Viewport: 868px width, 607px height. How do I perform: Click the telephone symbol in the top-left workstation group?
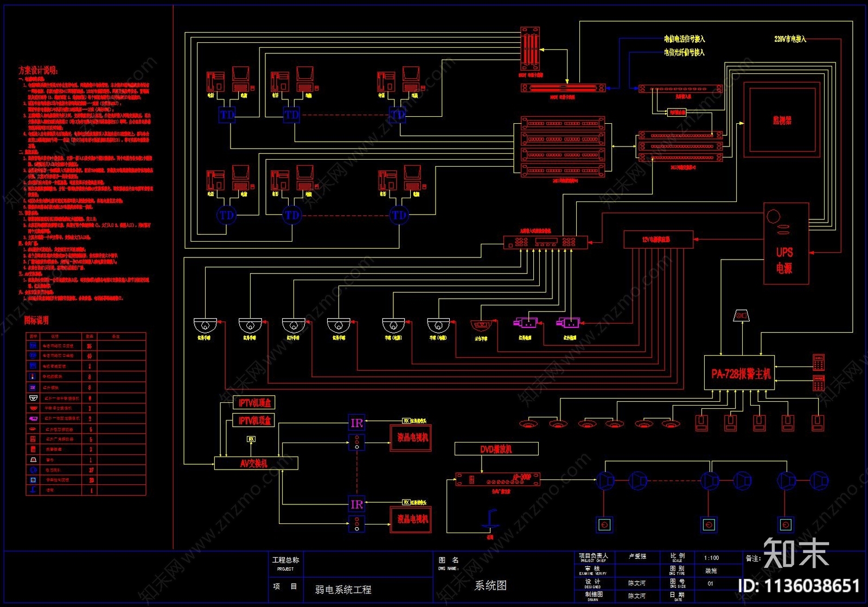coord(215,82)
